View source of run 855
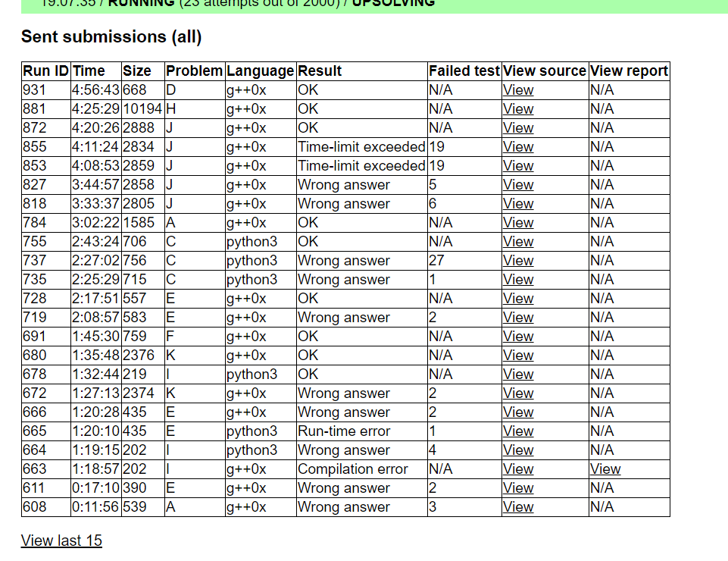 pyautogui.click(x=518, y=147)
